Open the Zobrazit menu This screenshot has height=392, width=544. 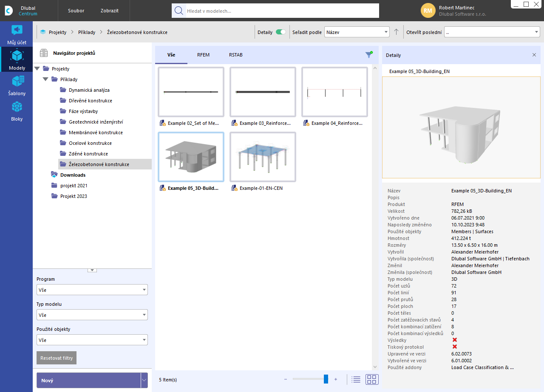[110, 11]
